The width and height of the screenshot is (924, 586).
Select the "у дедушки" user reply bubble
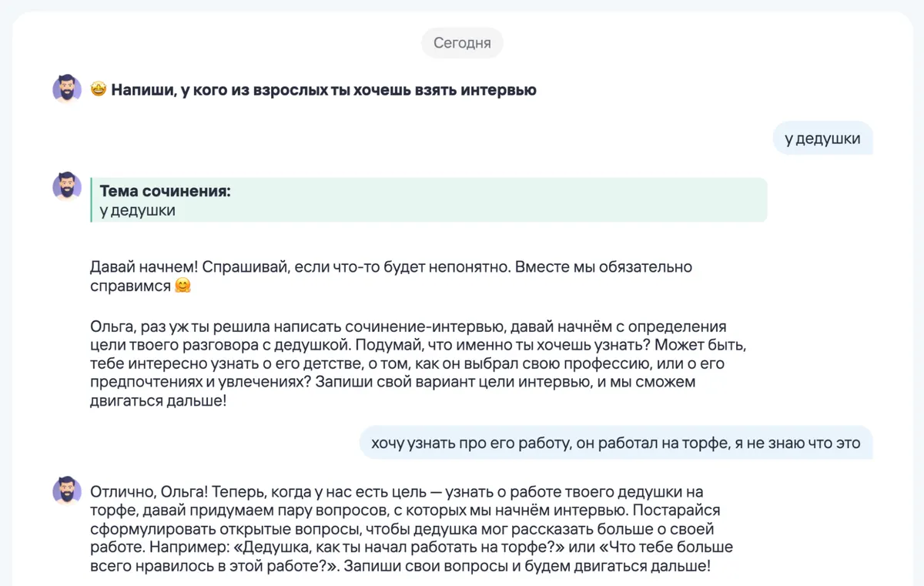click(x=822, y=139)
